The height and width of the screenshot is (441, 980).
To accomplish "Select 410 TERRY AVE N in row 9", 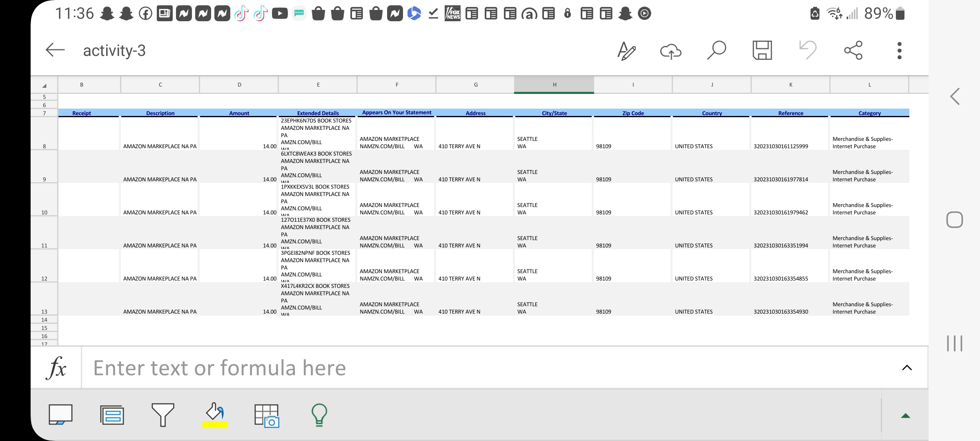I will pos(476,167).
